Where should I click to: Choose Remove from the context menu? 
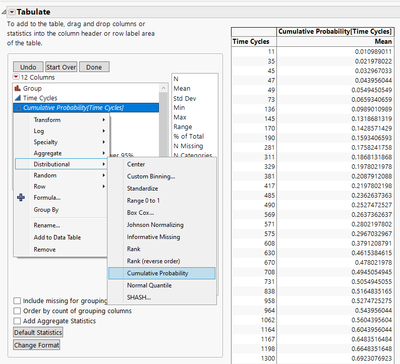tap(44, 249)
